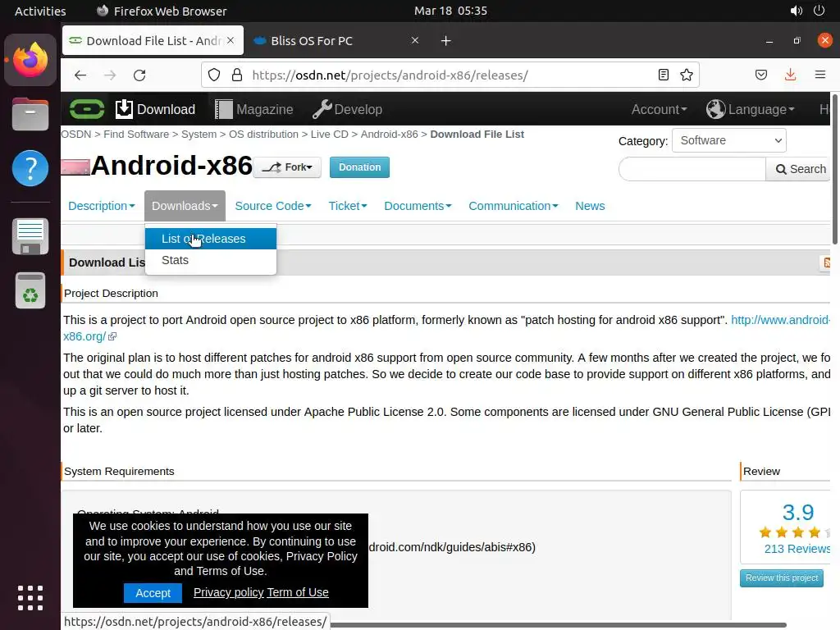Viewport: 840px width, 630px height.
Task: Open Find Software breadcrumb
Action: 136,135
